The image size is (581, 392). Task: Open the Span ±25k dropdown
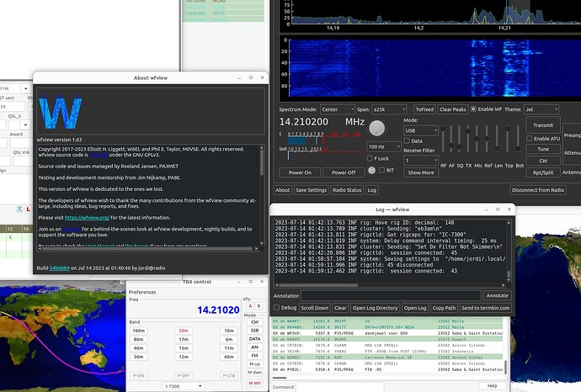tap(389, 109)
